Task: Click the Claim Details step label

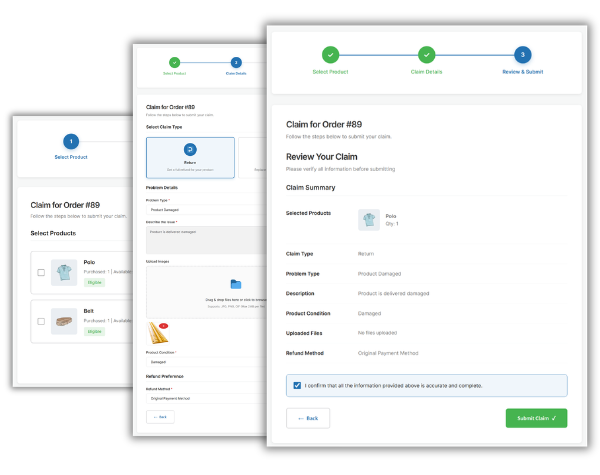Action: coord(426,73)
